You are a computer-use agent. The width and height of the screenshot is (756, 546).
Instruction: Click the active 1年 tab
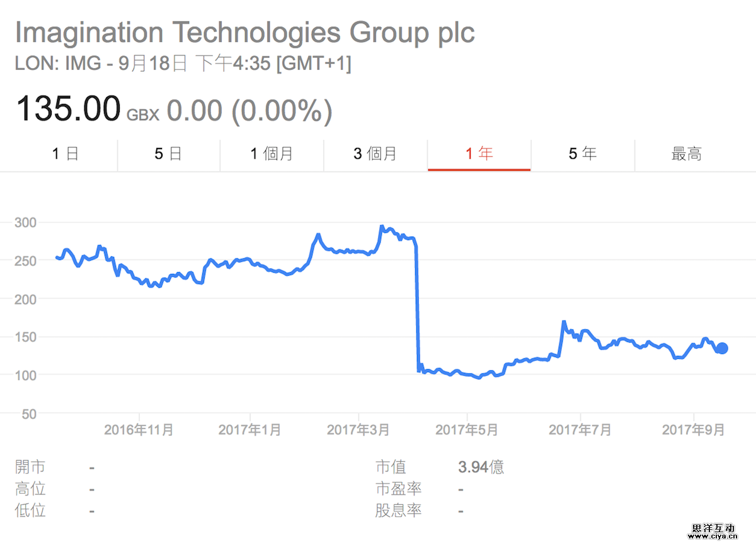coord(479,154)
